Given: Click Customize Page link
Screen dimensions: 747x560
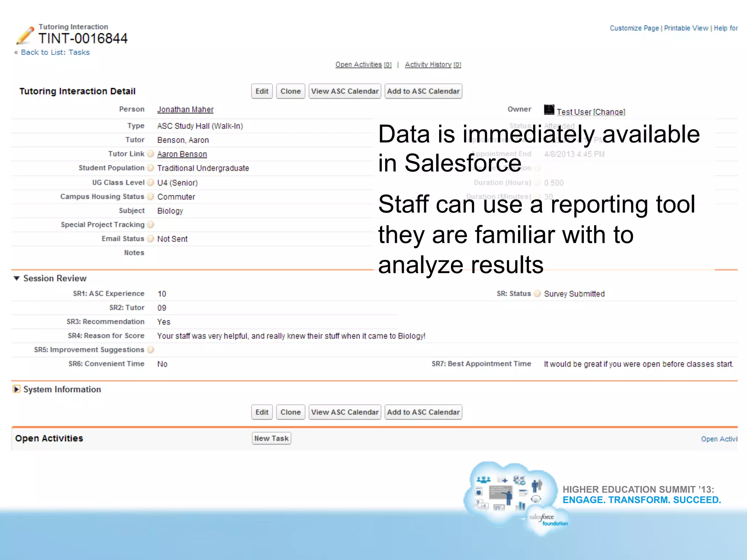Looking at the screenshot, I should click(634, 28).
